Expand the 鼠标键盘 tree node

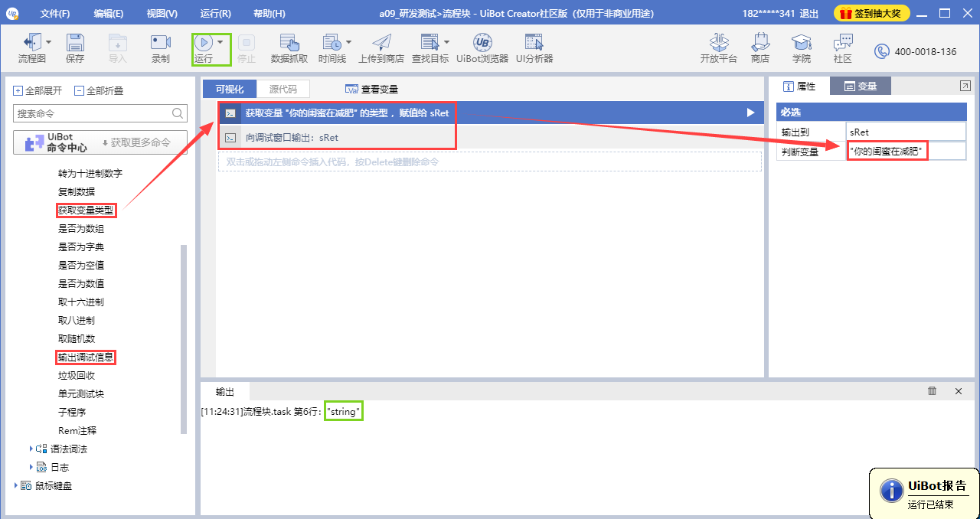(17, 485)
